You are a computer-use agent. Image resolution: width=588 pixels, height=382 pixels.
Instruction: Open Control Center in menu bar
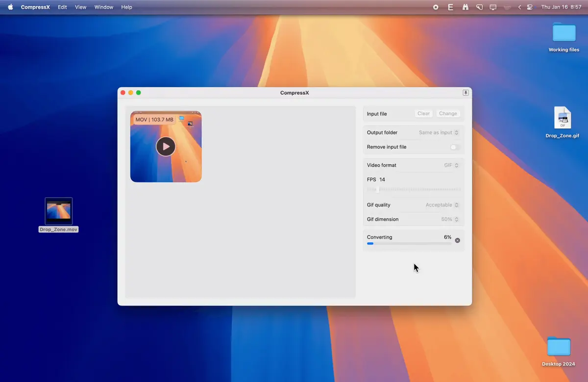pos(530,7)
